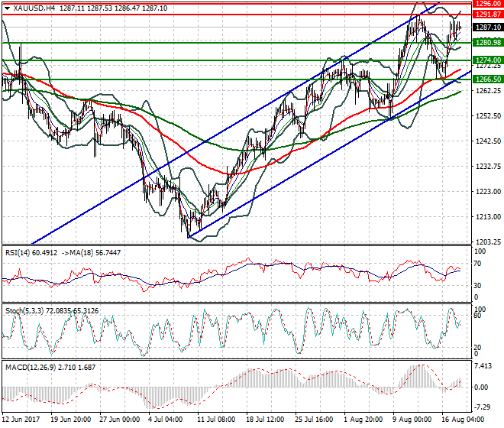Select the 1252.50 price scale value
504x428 pixels.
coord(488,116)
